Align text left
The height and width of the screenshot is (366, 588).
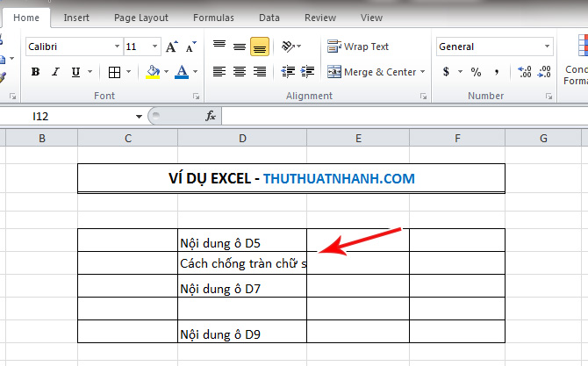(x=219, y=72)
